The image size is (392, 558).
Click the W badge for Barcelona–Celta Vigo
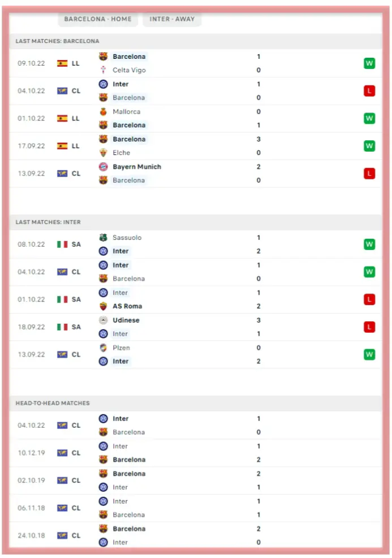(369, 63)
